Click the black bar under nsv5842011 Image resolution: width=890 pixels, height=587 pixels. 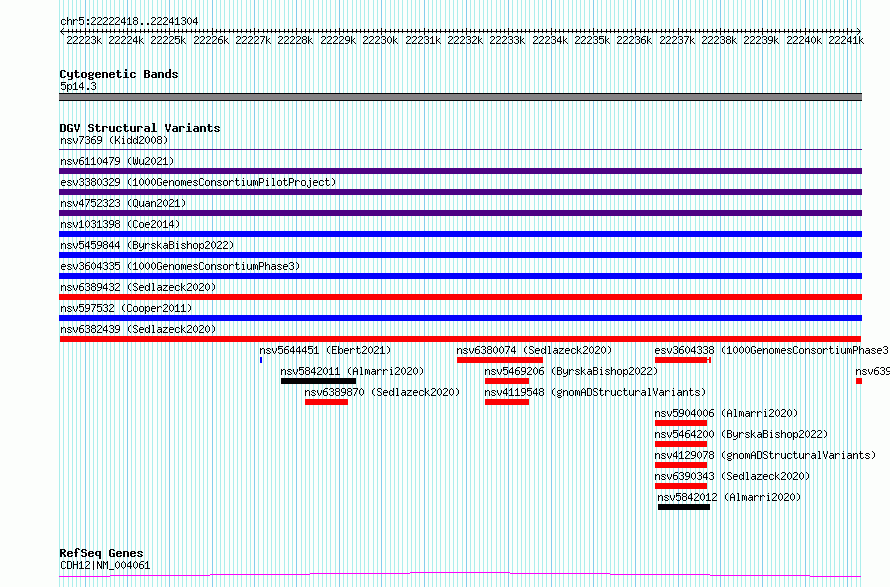(x=318, y=381)
